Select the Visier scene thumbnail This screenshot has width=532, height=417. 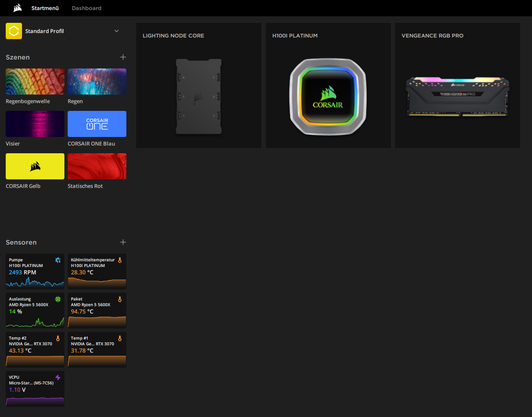click(x=35, y=124)
